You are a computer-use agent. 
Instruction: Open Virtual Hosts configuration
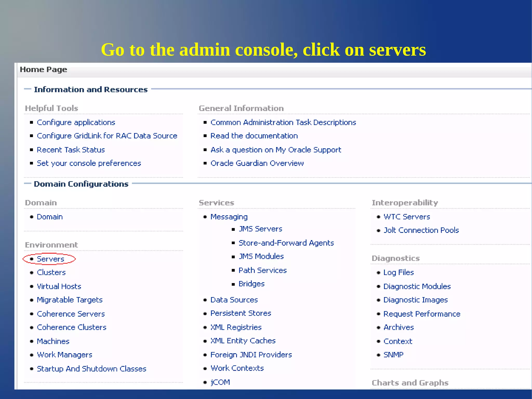59,286
